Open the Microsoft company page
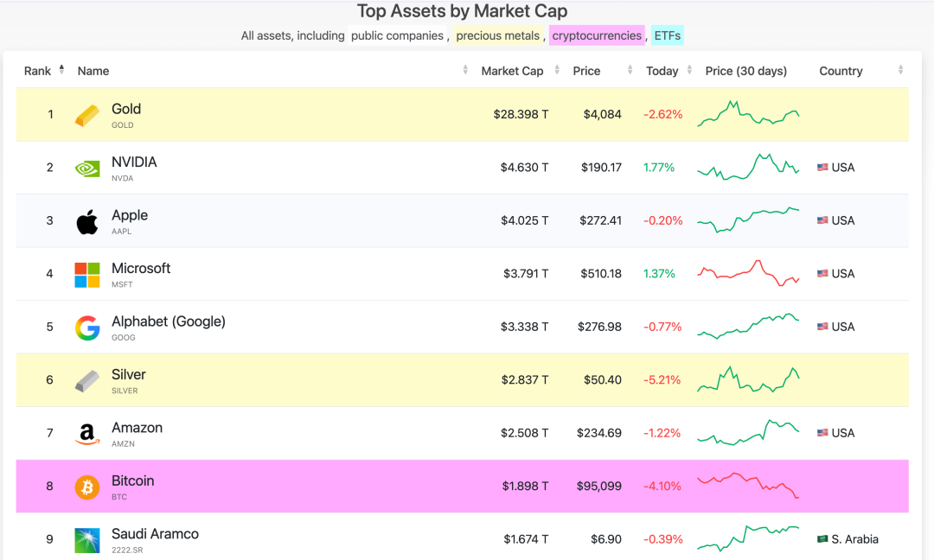 [141, 269]
